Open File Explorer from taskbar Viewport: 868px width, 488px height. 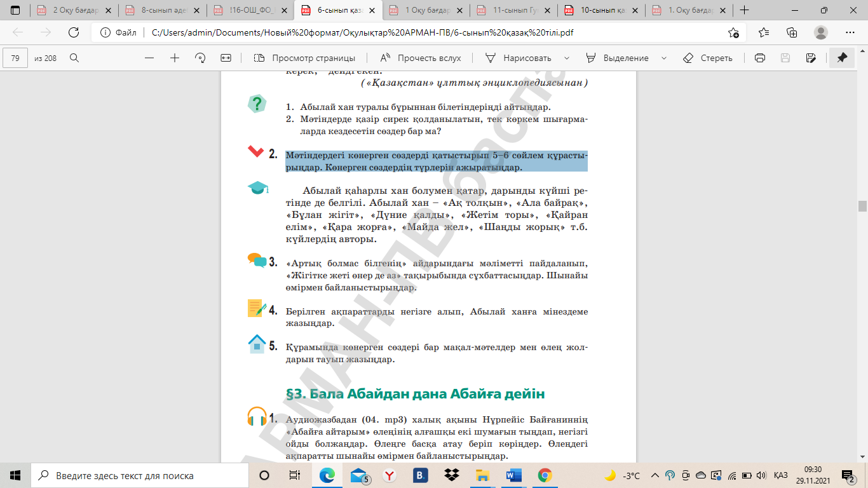point(483,475)
